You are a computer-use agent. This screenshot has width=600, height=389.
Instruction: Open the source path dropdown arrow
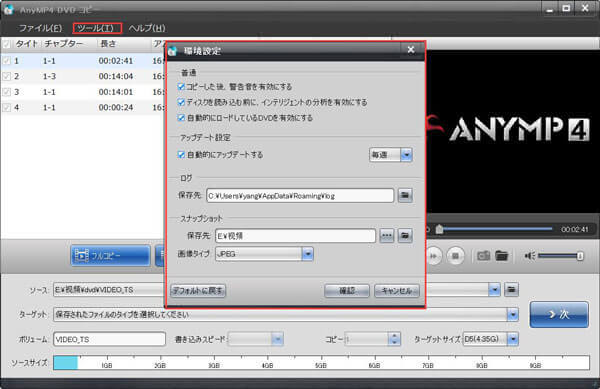click(x=494, y=290)
